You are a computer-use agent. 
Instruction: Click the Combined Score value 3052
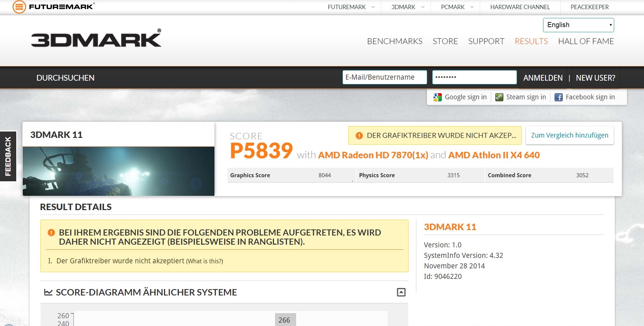click(x=582, y=175)
